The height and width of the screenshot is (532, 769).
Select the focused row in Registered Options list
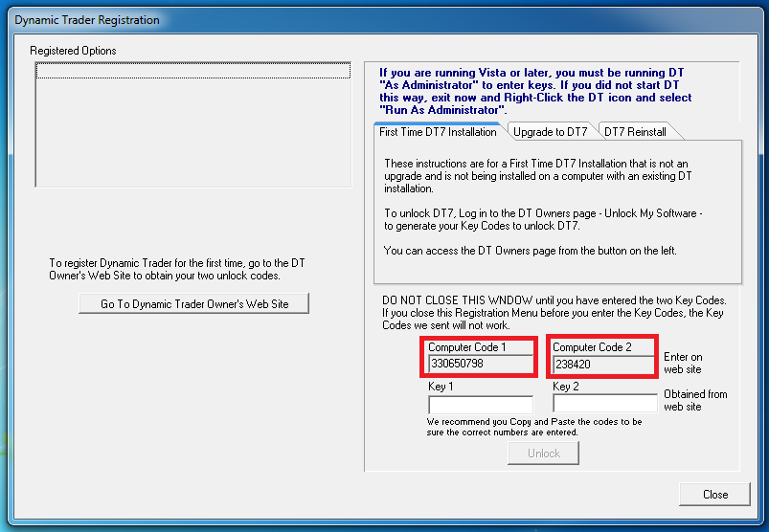click(192, 72)
